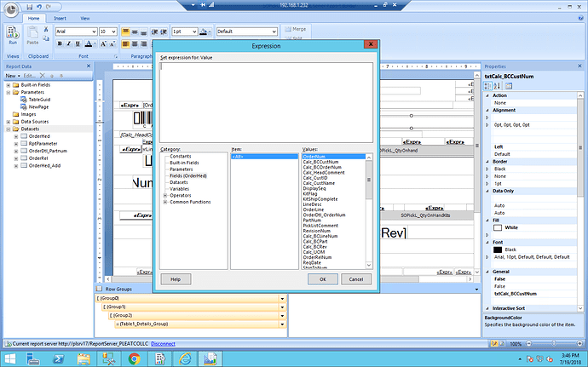Click the Copy icon in Clipboard group
588x367 pixels.
(x=46, y=38)
